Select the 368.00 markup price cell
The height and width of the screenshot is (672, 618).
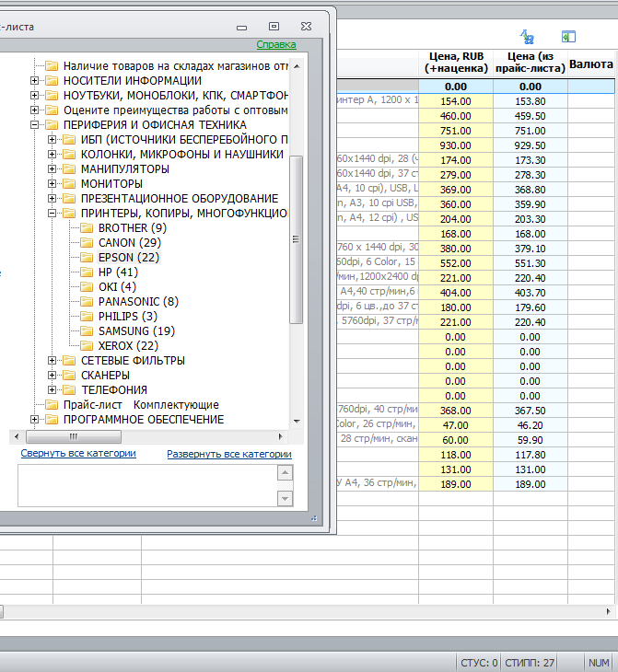(456, 411)
